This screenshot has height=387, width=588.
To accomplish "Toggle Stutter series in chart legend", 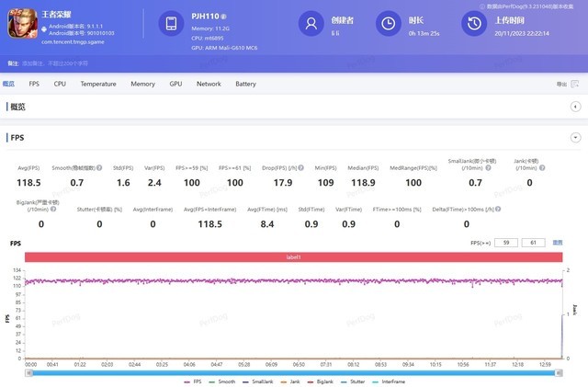I will coord(354,380).
